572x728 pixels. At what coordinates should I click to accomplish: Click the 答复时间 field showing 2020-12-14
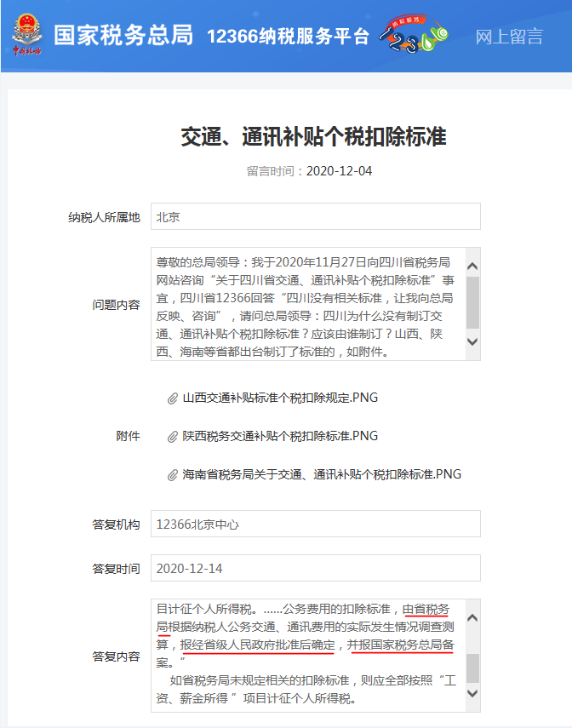(316, 568)
